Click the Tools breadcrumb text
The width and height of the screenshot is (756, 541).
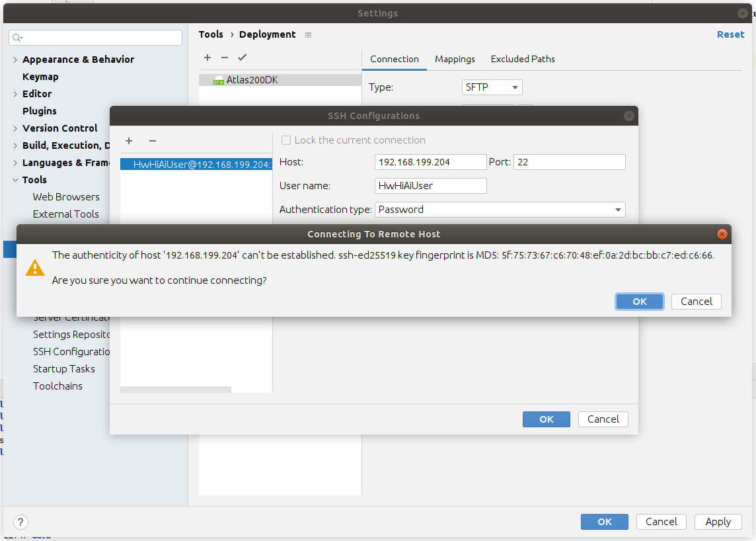coord(211,35)
